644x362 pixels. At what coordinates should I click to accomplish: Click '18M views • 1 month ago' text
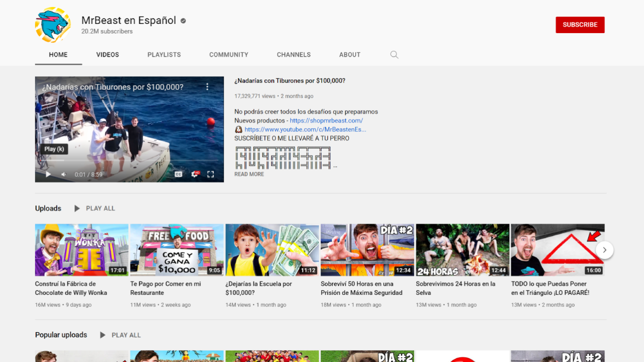(x=351, y=305)
